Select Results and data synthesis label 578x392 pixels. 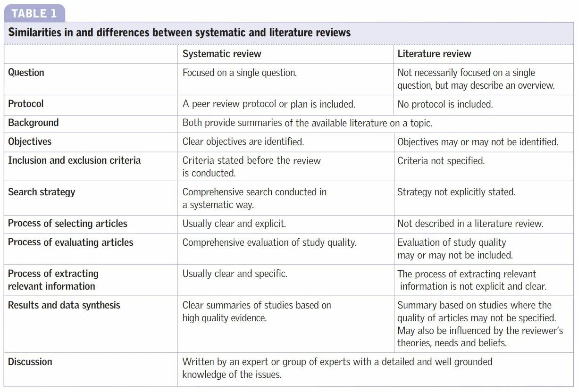pos(64,305)
